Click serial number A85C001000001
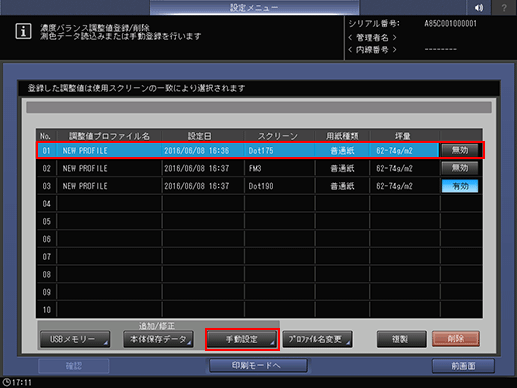The image size is (517, 388). coord(450,24)
